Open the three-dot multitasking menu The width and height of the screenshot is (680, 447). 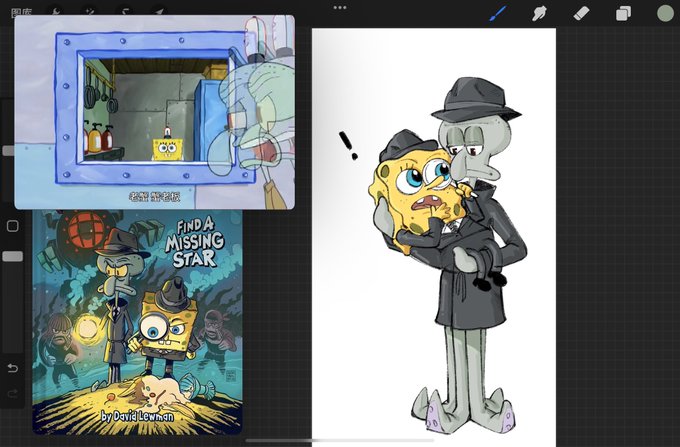(340, 7)
